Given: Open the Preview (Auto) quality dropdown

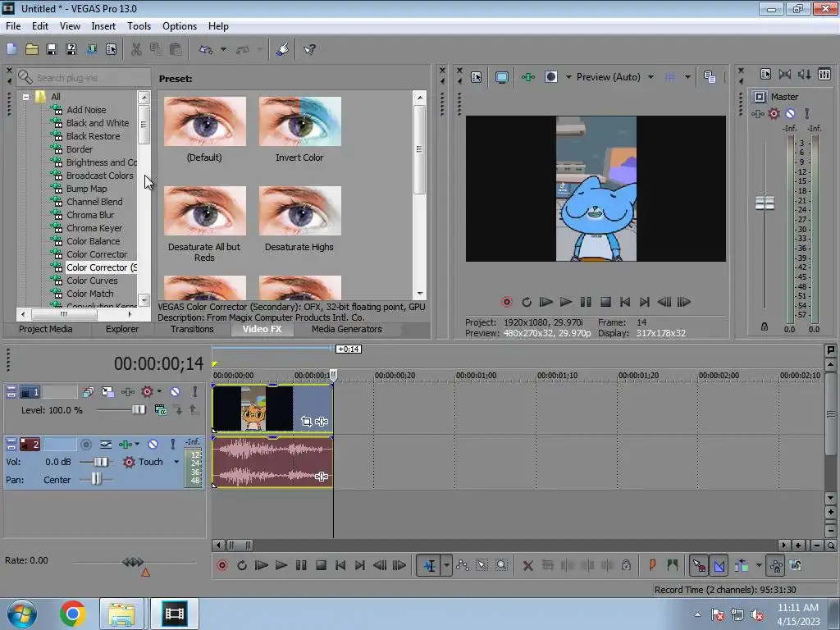Looking at the screenshot, I should tap(651, 77).
